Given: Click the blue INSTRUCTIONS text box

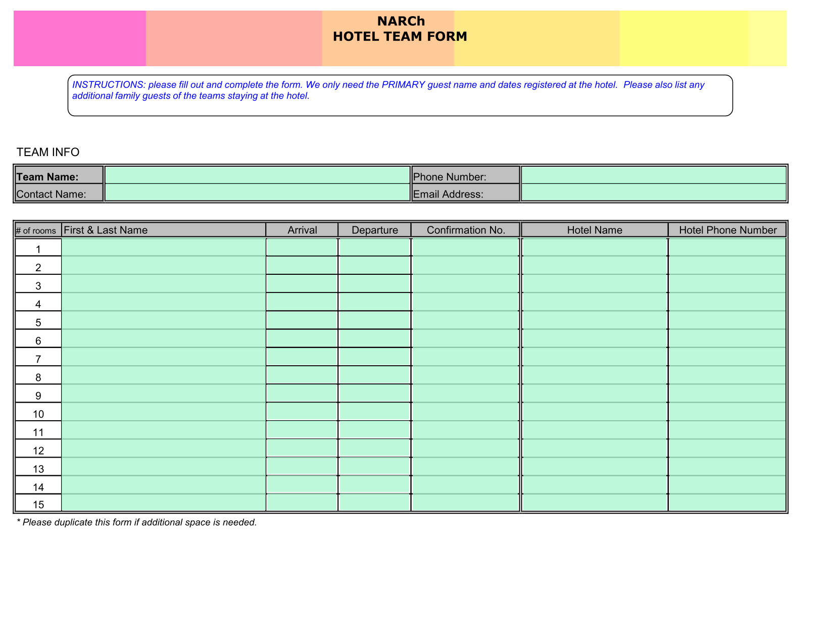Looking at the screenshot, I should [x=400, y=95].
